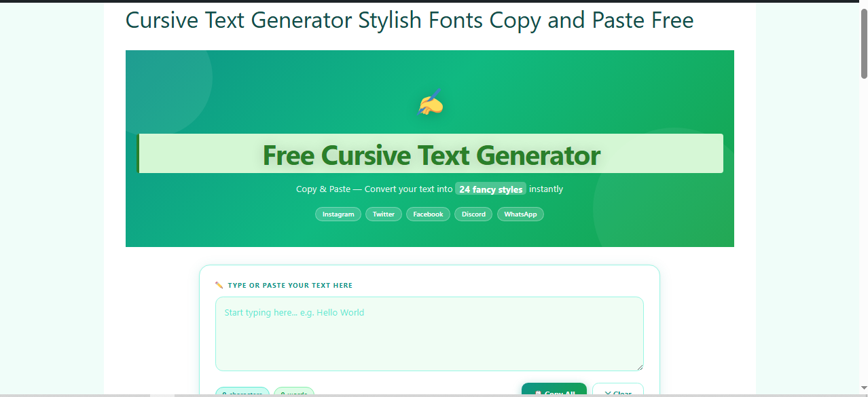Open the page title heading link

click(x=408, y=20)
